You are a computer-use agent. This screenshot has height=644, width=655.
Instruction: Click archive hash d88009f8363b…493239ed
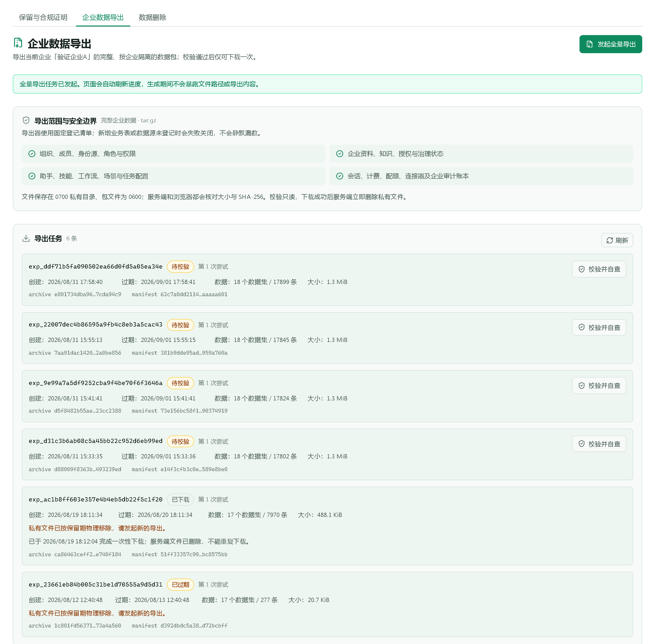[x=87, y=470]
